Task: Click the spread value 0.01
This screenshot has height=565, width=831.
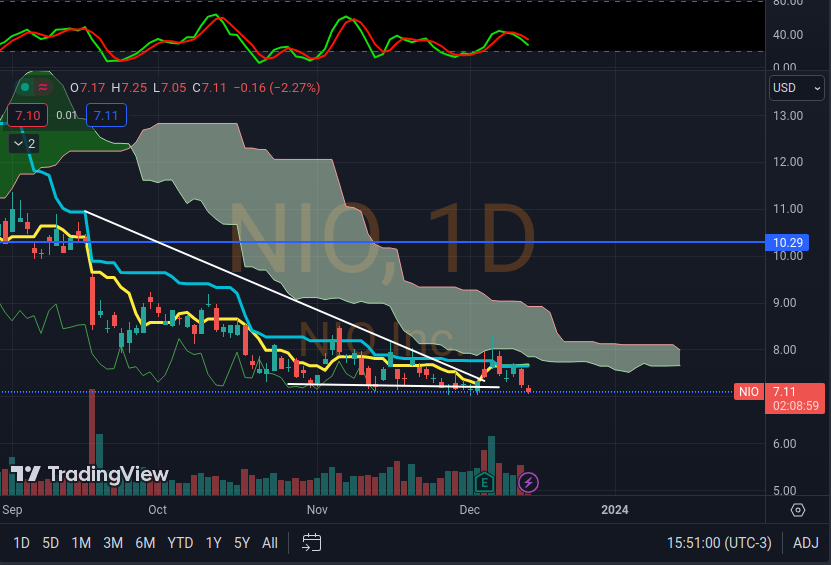Action: tap(67, 116)
